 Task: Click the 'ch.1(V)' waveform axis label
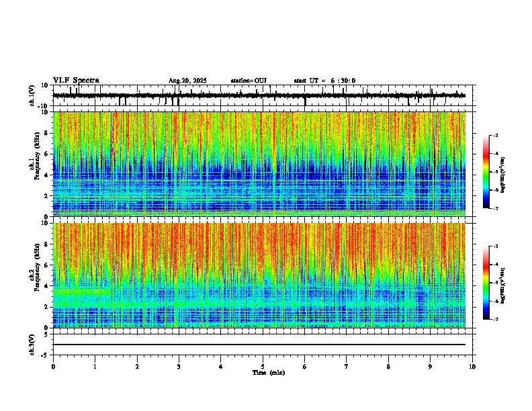(x=32, y=95)
